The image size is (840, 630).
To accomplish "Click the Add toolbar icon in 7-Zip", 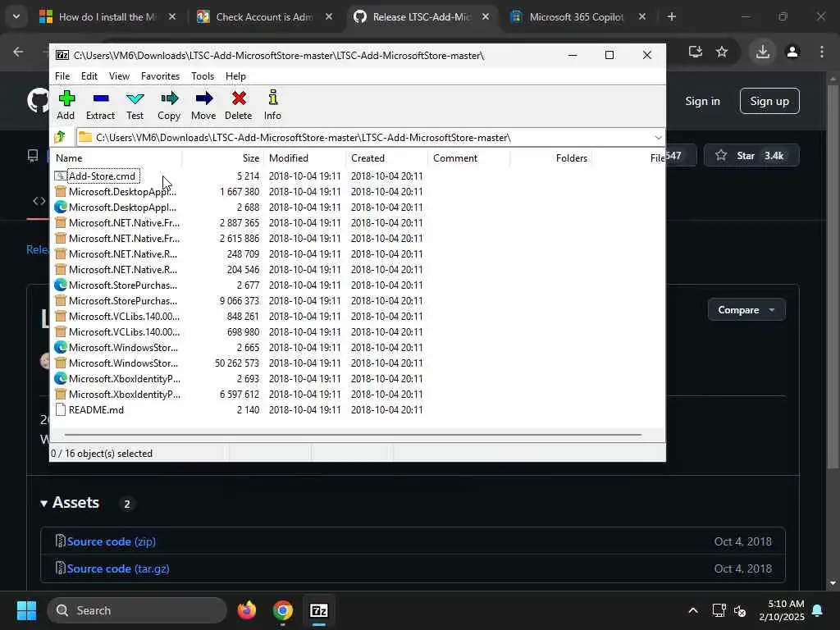I will pos(66,105).
